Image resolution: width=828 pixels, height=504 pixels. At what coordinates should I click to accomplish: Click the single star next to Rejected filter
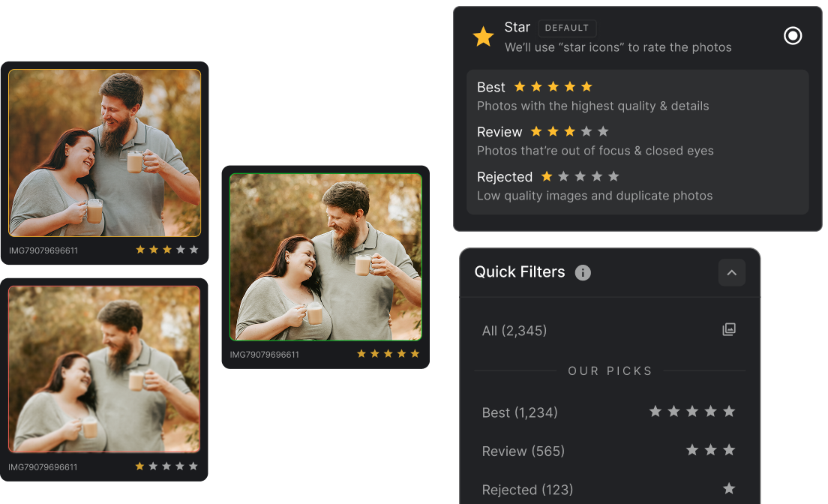coord(728,489)
